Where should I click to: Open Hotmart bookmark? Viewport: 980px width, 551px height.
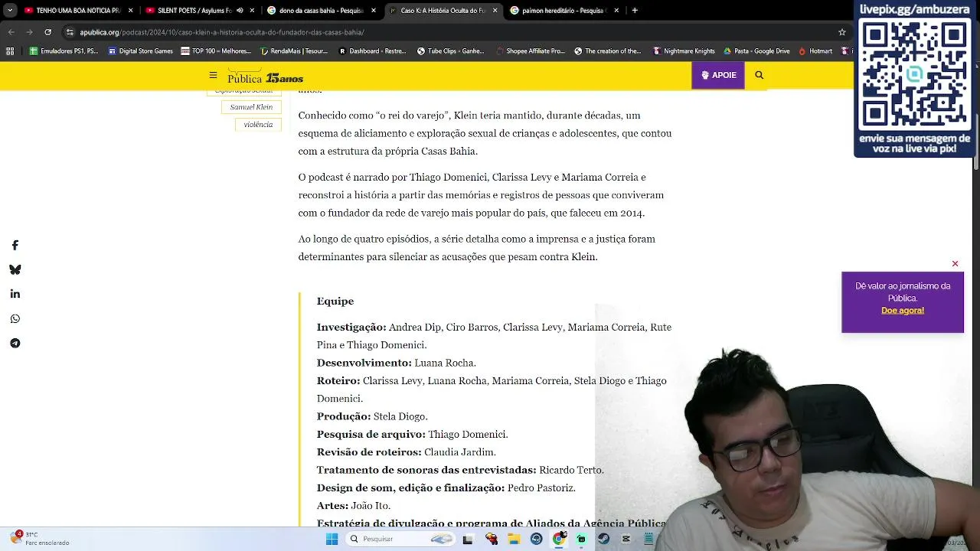pyautogui.click(x=815, y=51)
